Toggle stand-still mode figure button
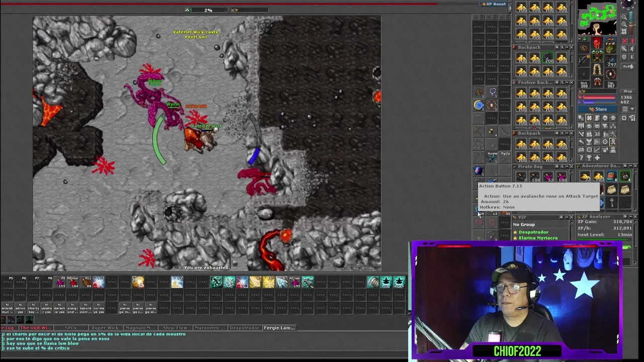The image size is (644, 362). pos(632,41)
